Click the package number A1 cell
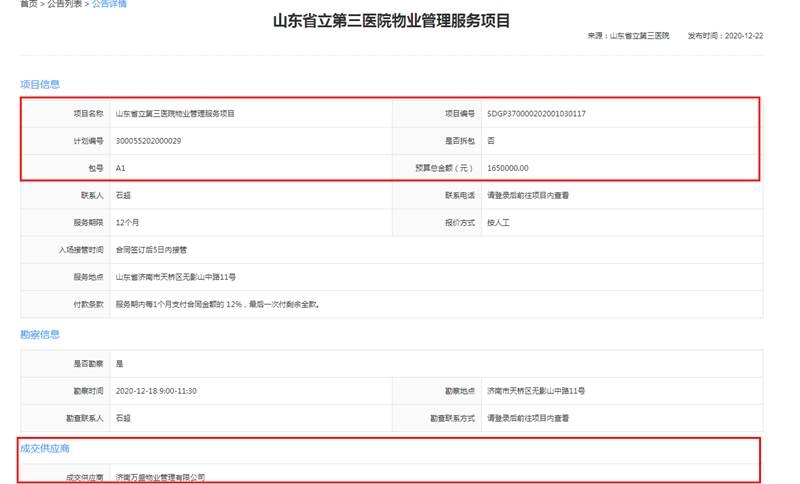Viewport: 800px width, 484px height. [121, 168]
